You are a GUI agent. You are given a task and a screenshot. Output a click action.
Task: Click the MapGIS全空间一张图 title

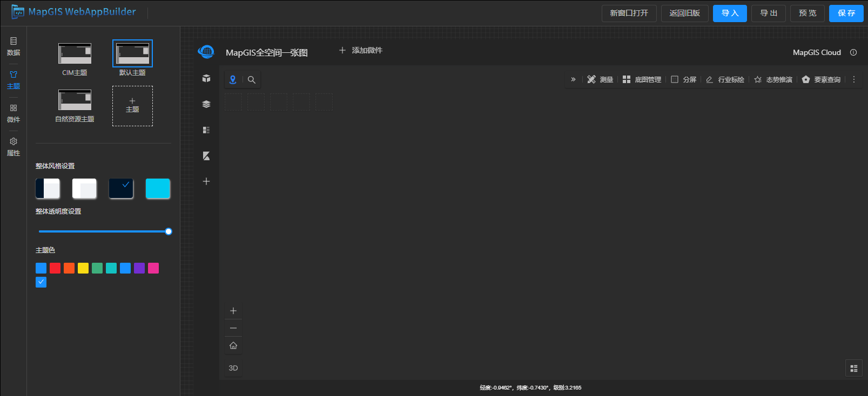[x=267, y=52]
